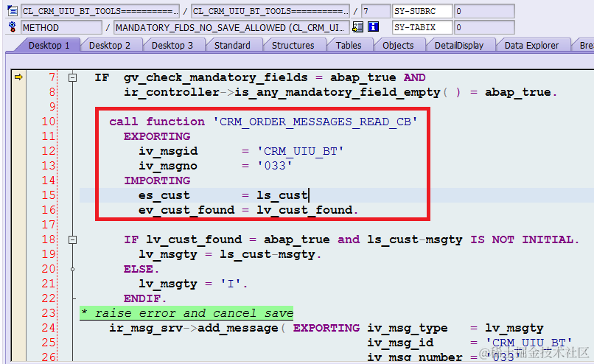This screenshot has height=364, width=594.
Task: Click ir_msg_srv->add_message call on line 24
Action: [194, 328]
